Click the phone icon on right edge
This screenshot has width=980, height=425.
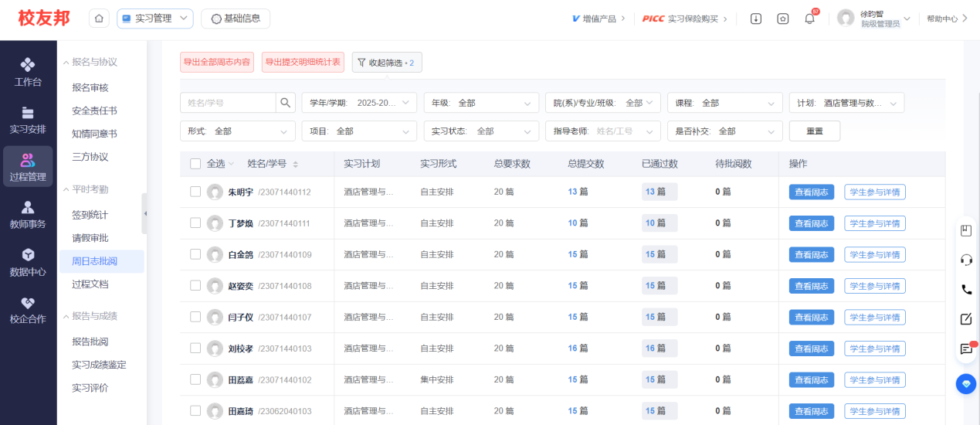tap(966, 290)
